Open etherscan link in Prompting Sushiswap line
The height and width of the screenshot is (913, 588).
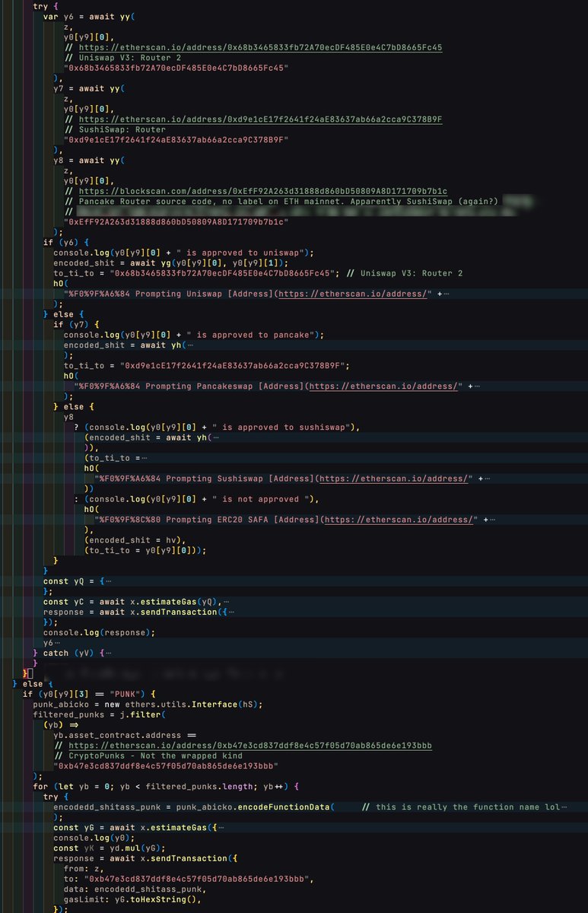(x=393, y=479)
